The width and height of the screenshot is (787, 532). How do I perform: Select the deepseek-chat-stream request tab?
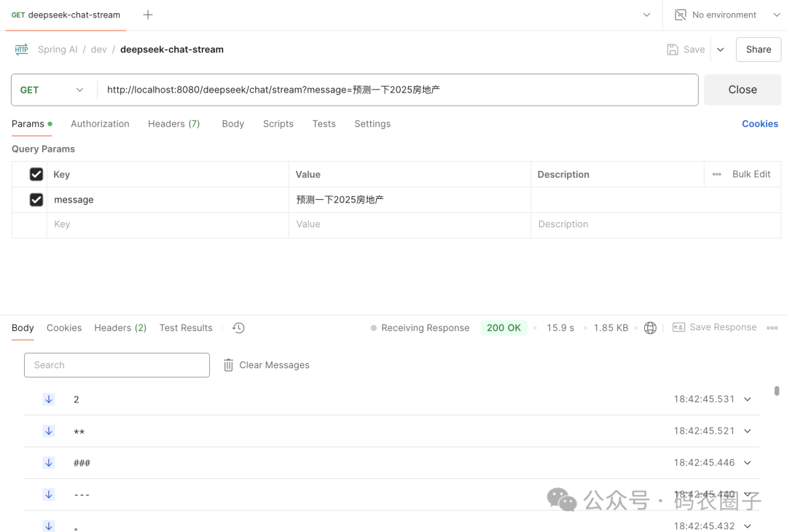pos(66,15)
